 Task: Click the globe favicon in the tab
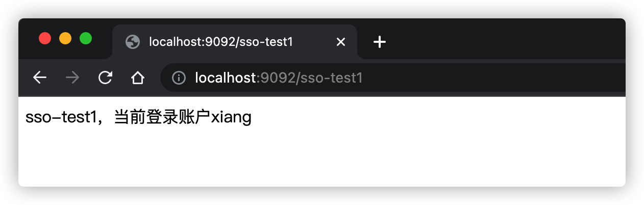133,42
